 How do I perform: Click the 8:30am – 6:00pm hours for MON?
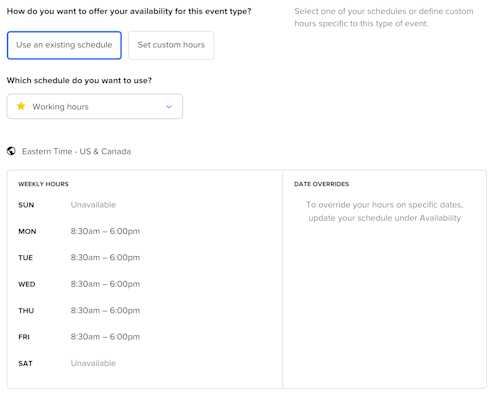pyautogui.click(x=105, y=231)
